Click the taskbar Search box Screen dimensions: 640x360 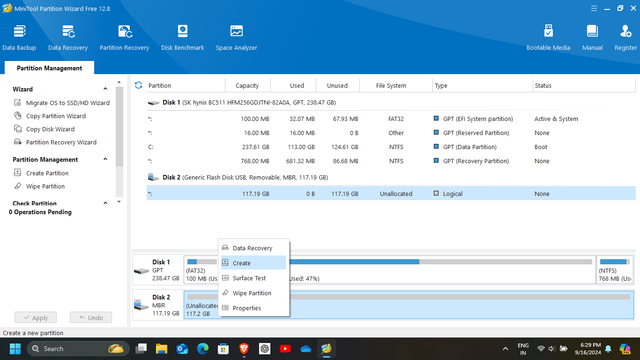pos(78,349)
